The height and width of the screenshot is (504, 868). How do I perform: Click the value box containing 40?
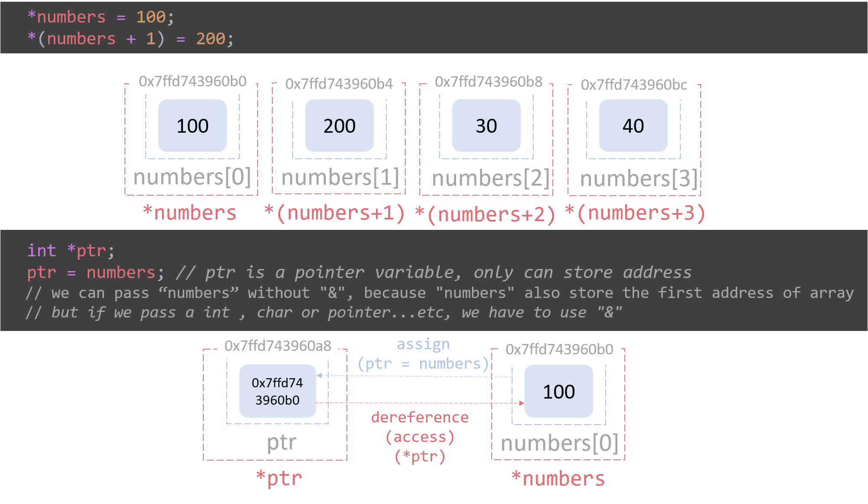633,126
